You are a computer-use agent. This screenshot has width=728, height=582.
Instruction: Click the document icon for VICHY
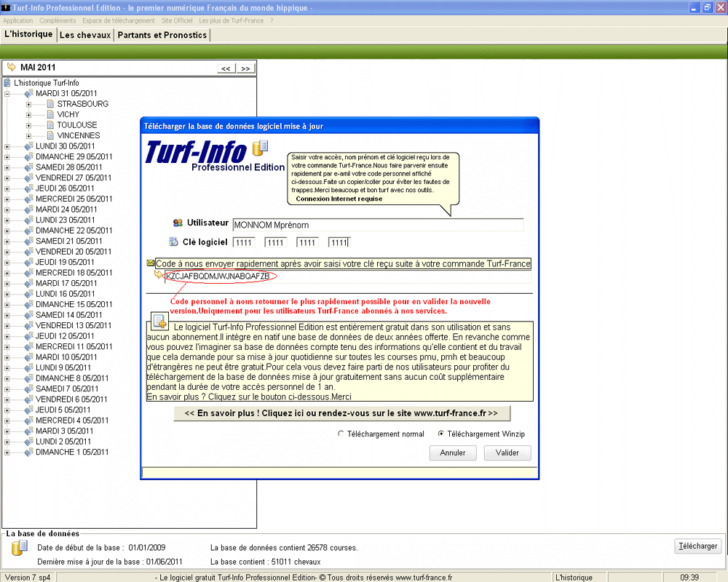click(x=51, y=114)
